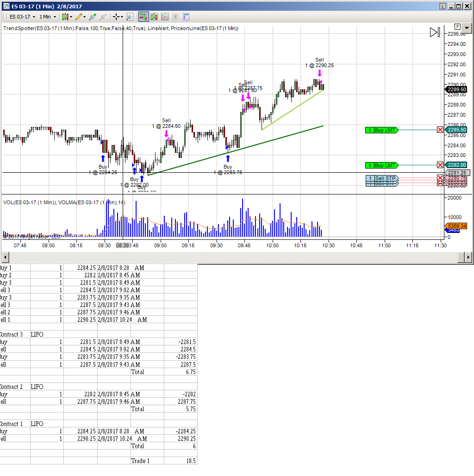Select the -2283.75 cell
This screenshot has width=474, height=476.
(x=181, y=357)
